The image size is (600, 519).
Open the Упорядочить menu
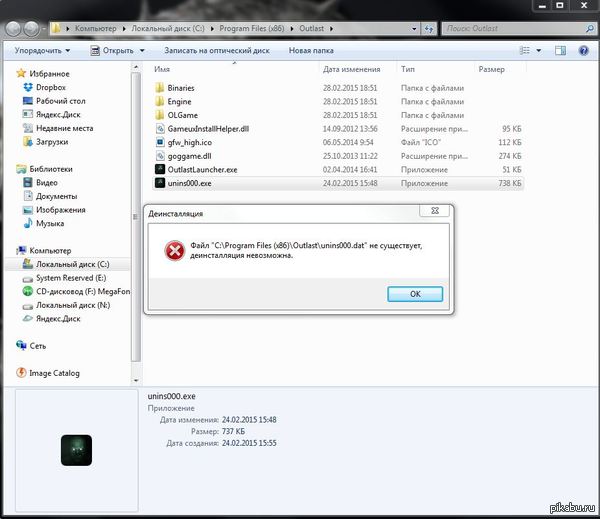pyautogui.click(x=42, y=51)
